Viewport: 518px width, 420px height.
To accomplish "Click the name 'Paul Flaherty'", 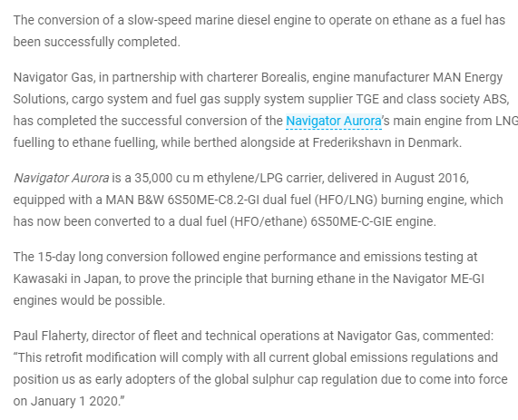I will [51, 336].
